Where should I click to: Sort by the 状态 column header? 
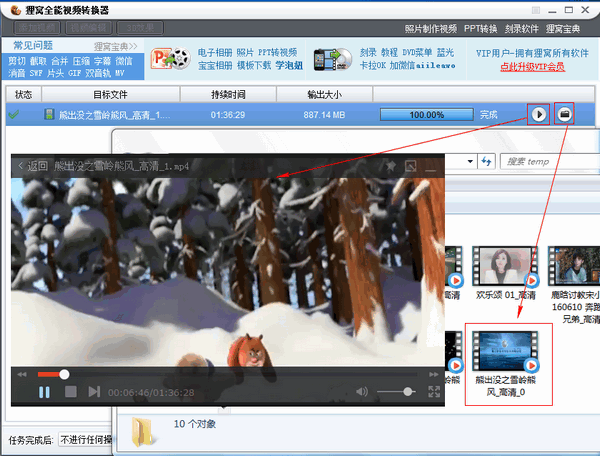click(x=23, y=94)
